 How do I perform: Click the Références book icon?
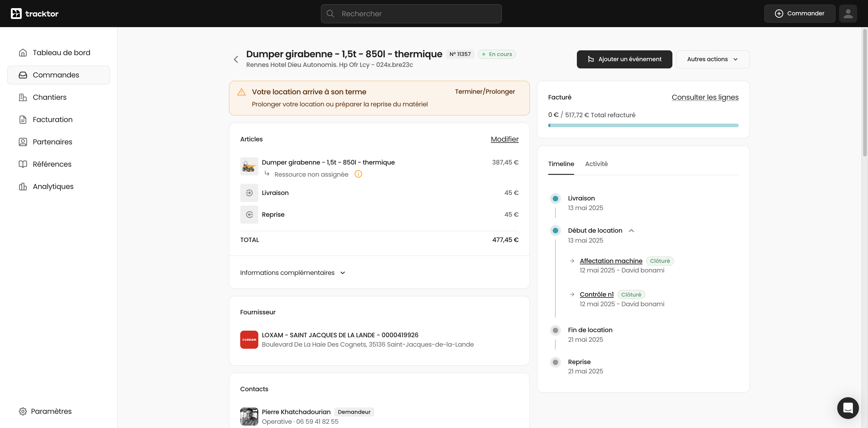pyautogui.click(x=23, y=164)
